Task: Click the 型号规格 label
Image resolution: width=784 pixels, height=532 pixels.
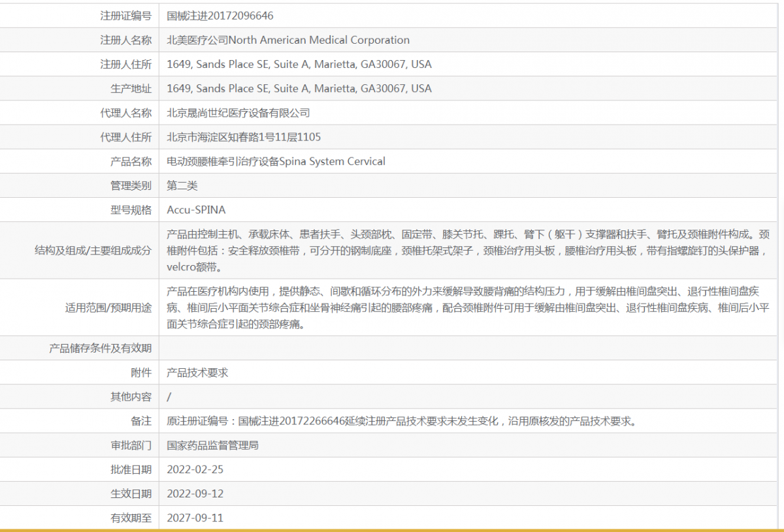Action: [131, 210]
